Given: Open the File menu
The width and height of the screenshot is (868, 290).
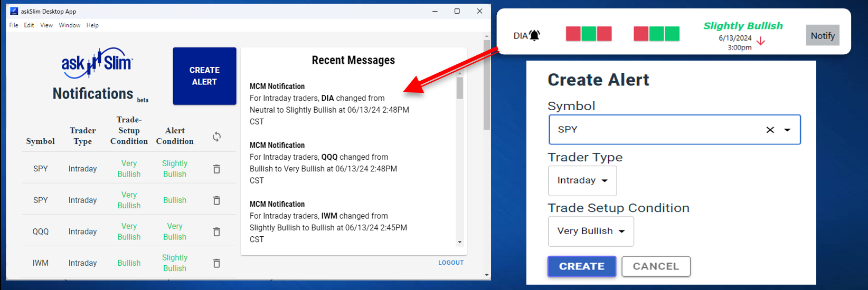Looking at the screenshot, I should (x=14, y=25).
